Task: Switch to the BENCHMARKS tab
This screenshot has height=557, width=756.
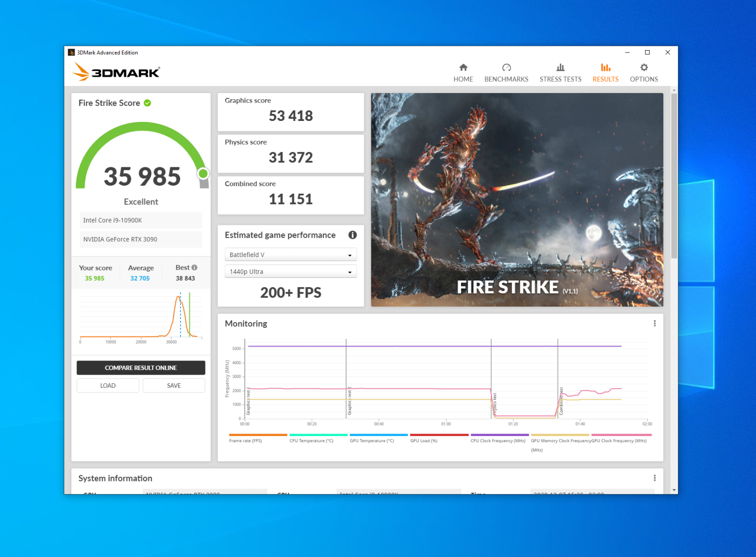Action: coord(506,73)
